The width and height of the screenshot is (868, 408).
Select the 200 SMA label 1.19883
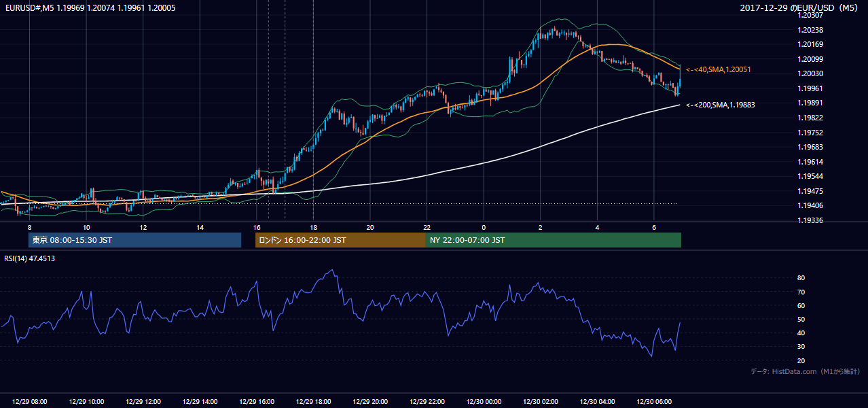(x=720, y=105)
